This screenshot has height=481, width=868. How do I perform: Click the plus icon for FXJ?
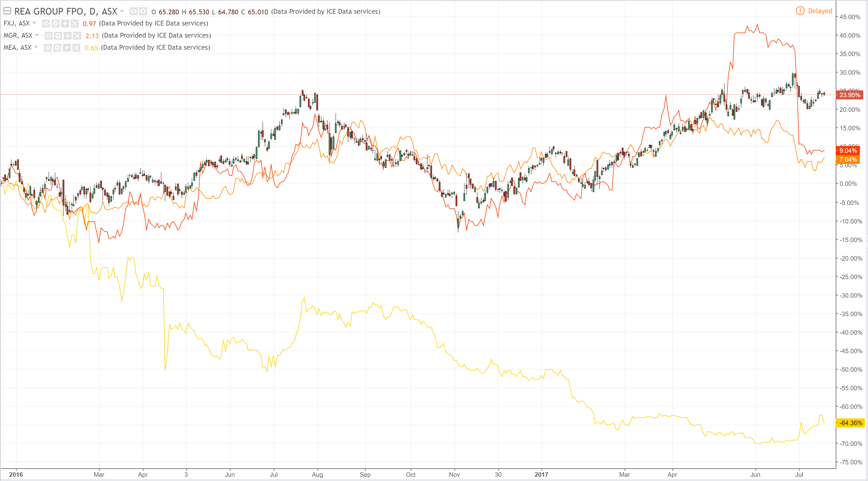(65, 24)
